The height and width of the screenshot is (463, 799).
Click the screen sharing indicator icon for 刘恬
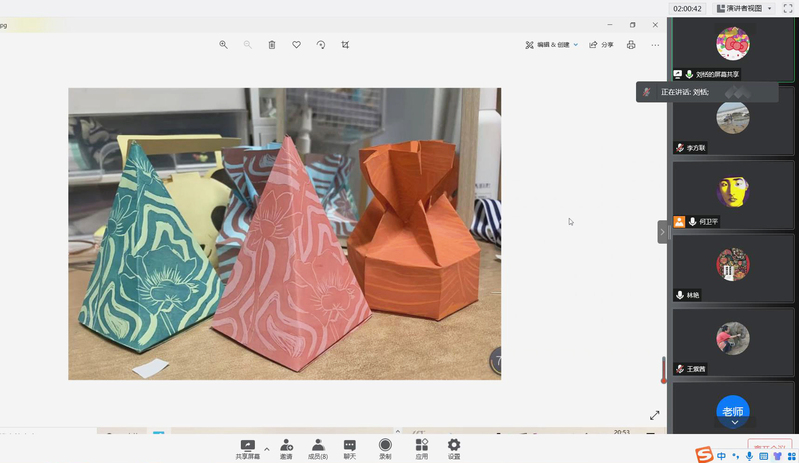click(x=678, y=74)
